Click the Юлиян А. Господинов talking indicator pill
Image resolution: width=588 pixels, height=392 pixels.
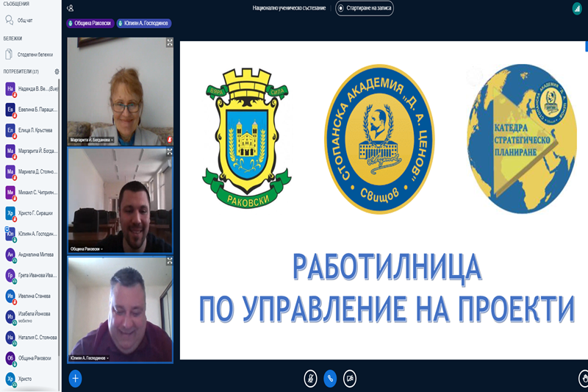144,24
